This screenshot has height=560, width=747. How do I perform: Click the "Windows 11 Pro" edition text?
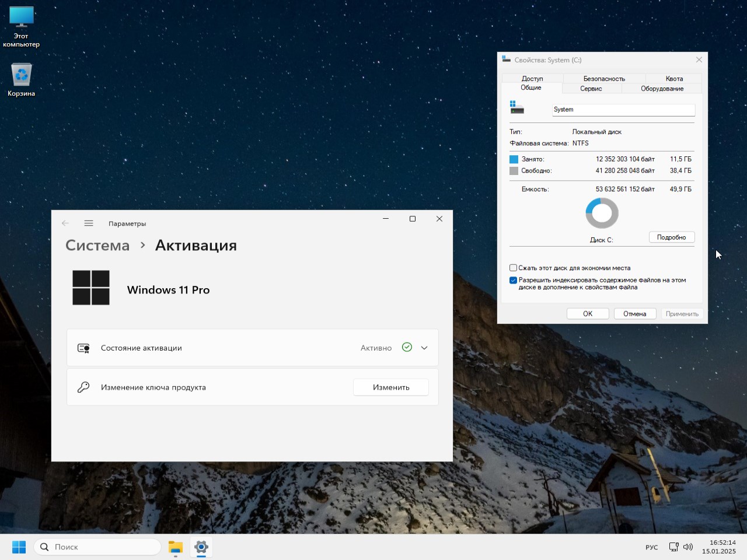coord(168,290)
